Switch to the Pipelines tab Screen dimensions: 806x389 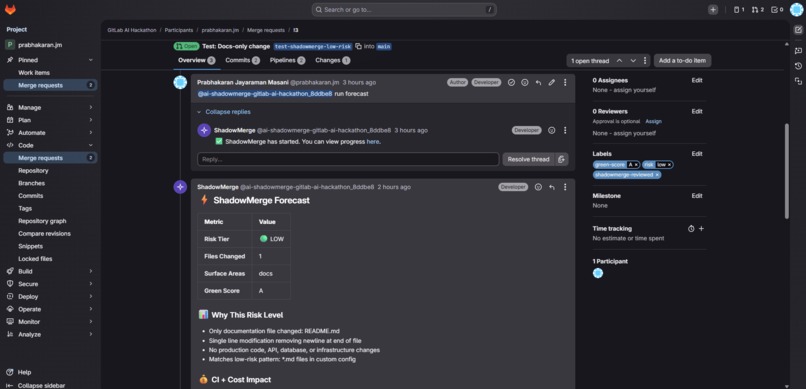287,61
